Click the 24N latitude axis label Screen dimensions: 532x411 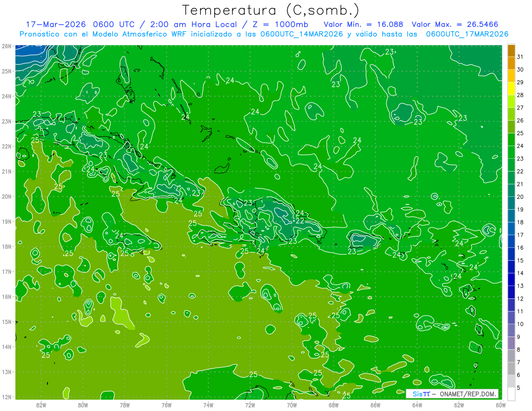7,96
